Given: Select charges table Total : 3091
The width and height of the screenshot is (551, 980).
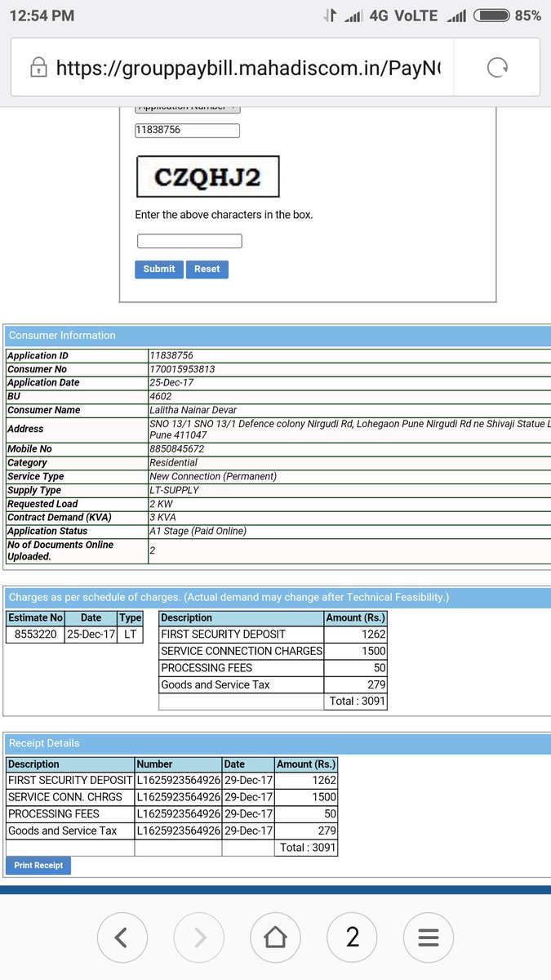Looking at the screenshot, I should coord(357,702).
